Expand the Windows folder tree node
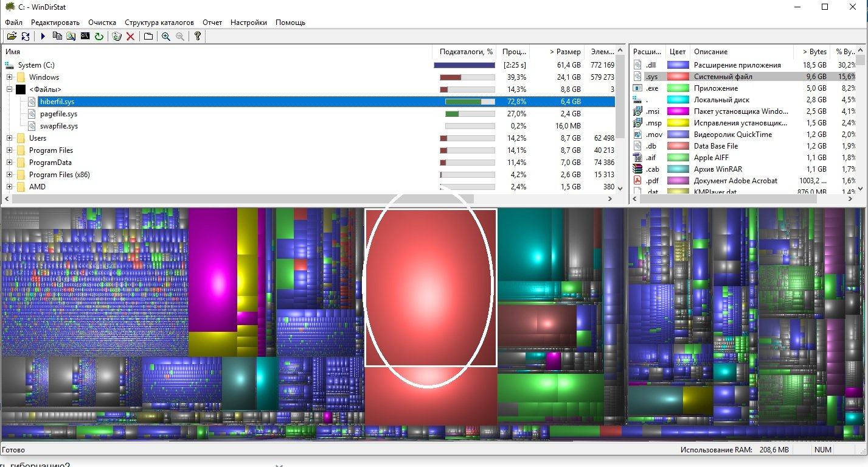Image resolution: width=868 pixels, height=467 pixels. tap(9, 77)
